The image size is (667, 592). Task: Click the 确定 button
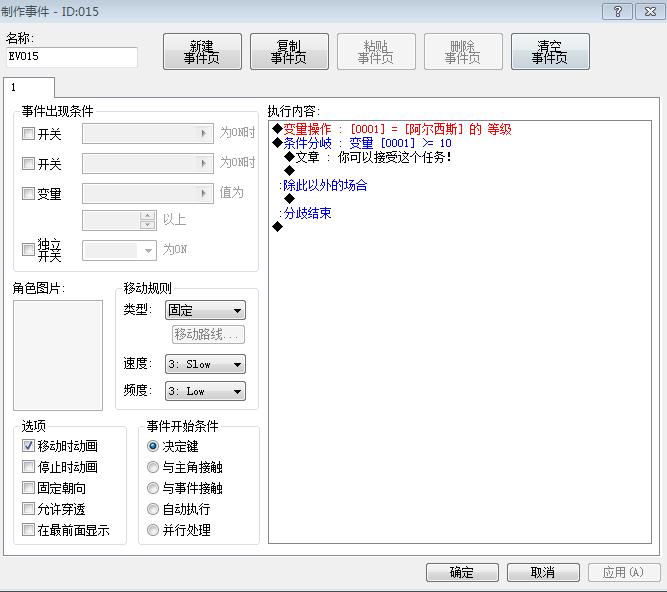coord(462,572)
